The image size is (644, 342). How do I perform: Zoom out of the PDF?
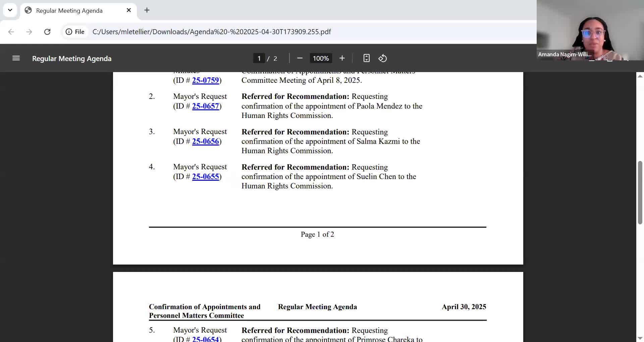[x=300, y=58]
